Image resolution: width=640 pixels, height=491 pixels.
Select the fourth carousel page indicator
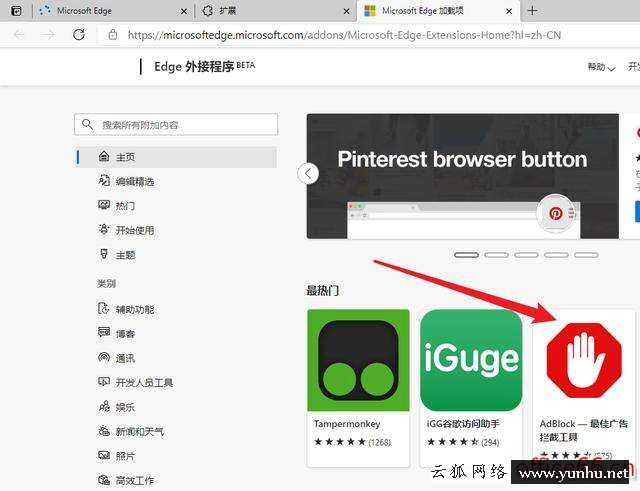[x=556, y=255]
